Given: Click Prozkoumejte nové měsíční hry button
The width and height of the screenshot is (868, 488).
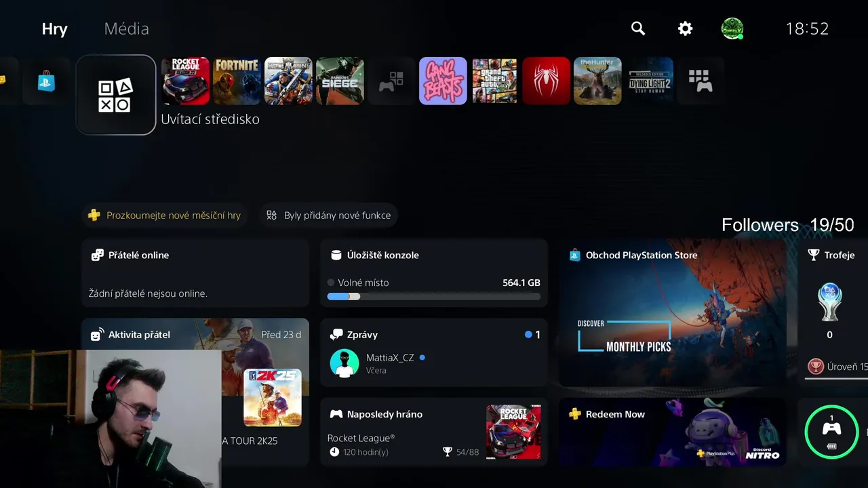Looking at the screenshot, I should point(165,216).
